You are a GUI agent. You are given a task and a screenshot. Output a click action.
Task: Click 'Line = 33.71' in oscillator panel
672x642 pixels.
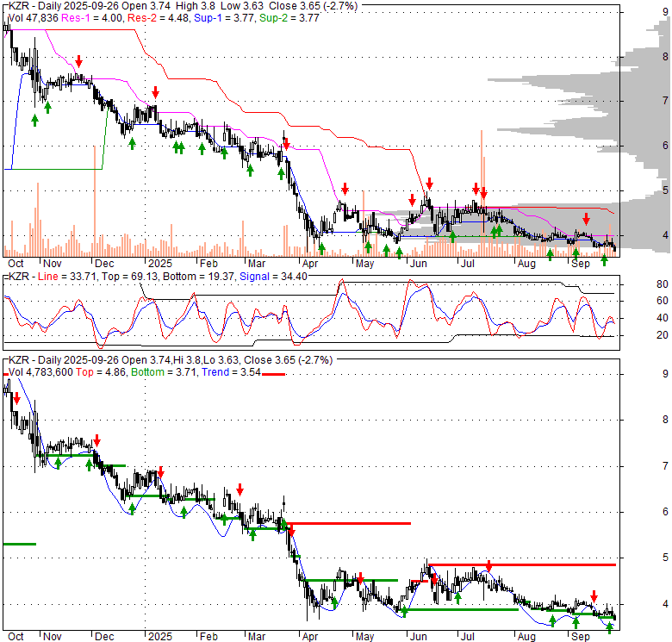[x=68, y=277]
